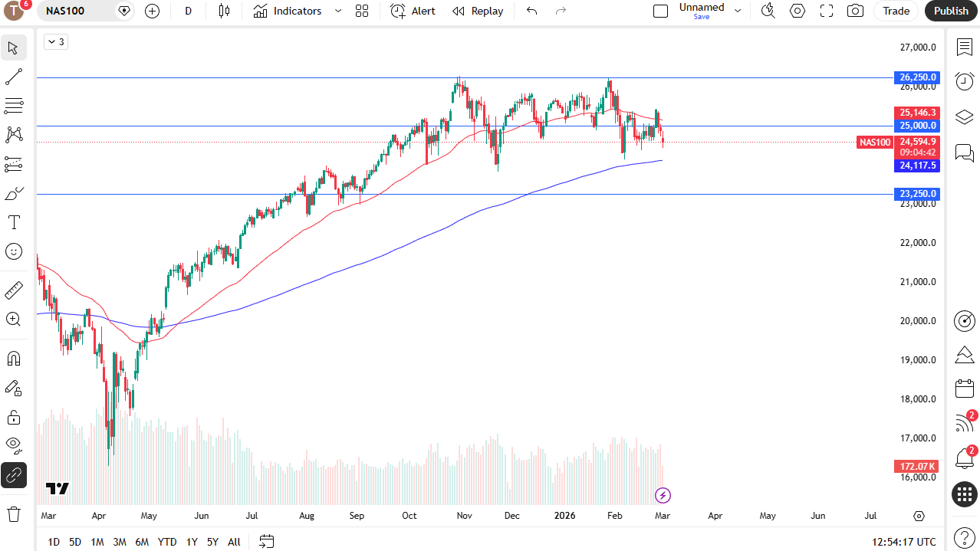
Task: Publish the chart idea
Action: coord(951,11)
